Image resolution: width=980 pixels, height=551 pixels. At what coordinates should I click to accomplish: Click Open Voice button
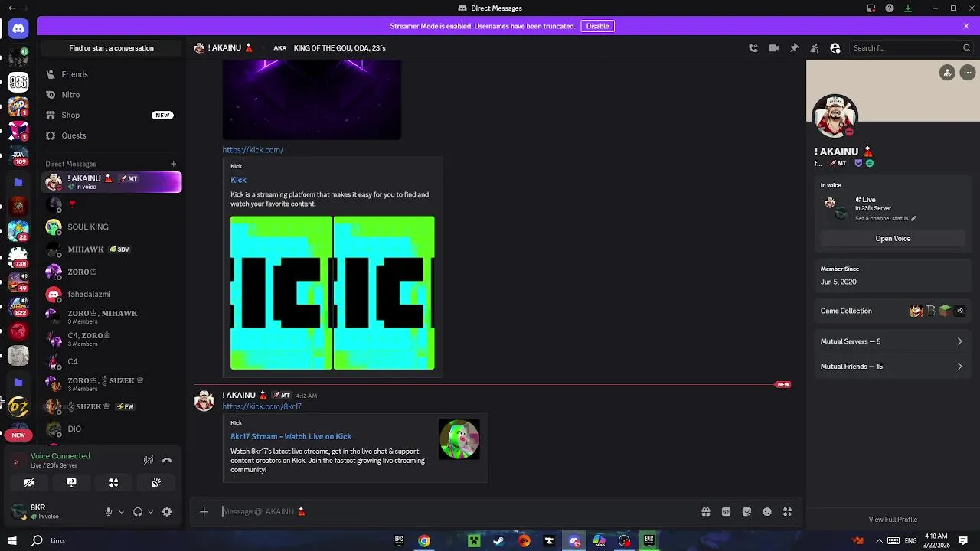pos(893,239)
